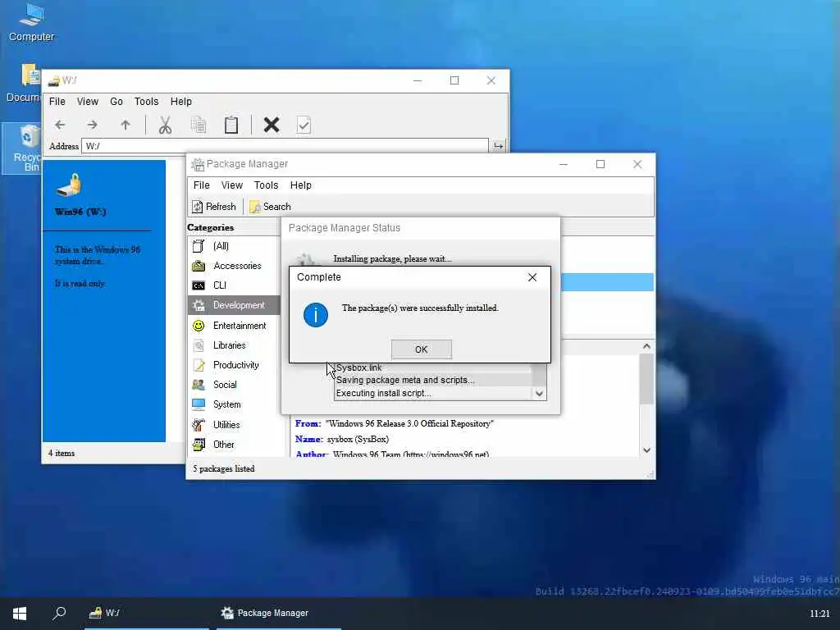840x630 pixels.
Task: Open the Computer desktop icon
Action: 31,22
